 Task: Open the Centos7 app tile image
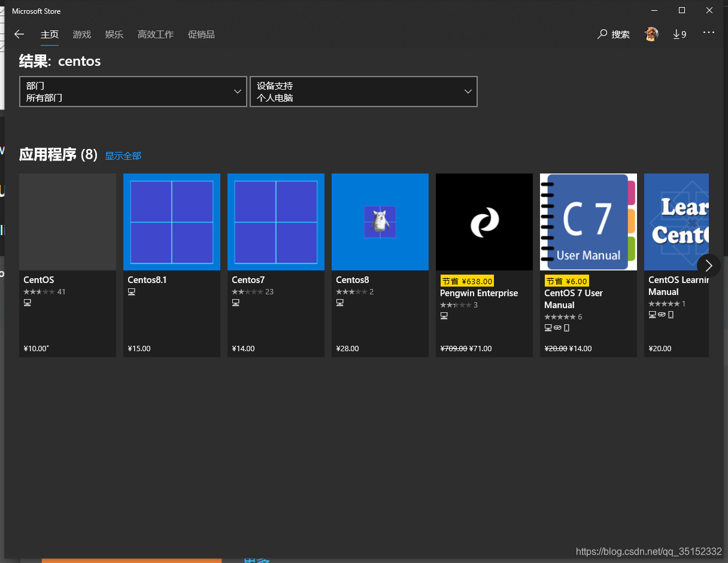click(x=276, y=222)
